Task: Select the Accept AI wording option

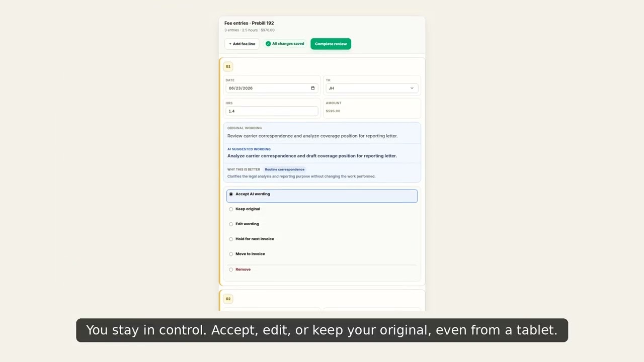Action: [322, 196]
